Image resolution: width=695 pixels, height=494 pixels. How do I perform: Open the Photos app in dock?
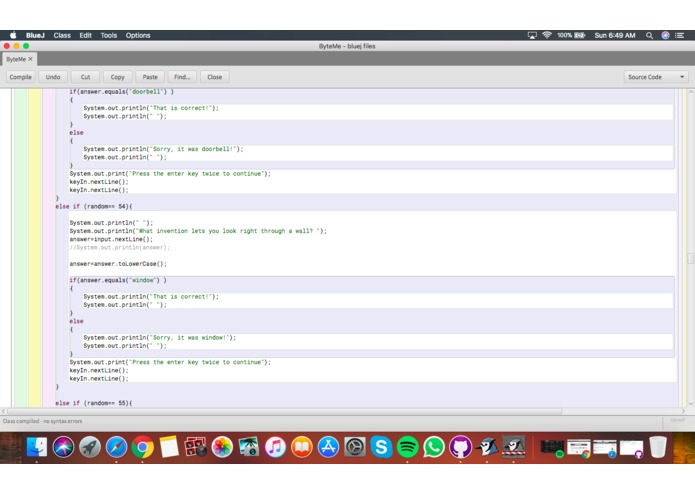click(222, 447)
